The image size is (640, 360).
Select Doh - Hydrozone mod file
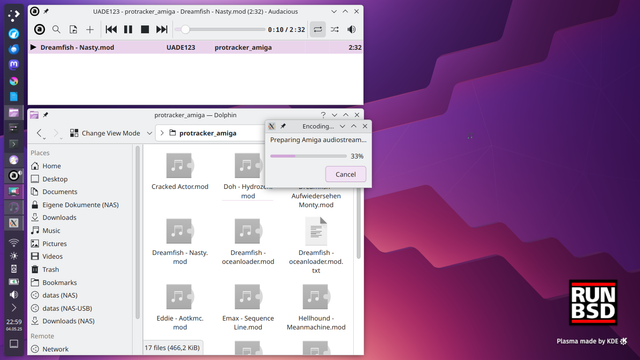248,176
